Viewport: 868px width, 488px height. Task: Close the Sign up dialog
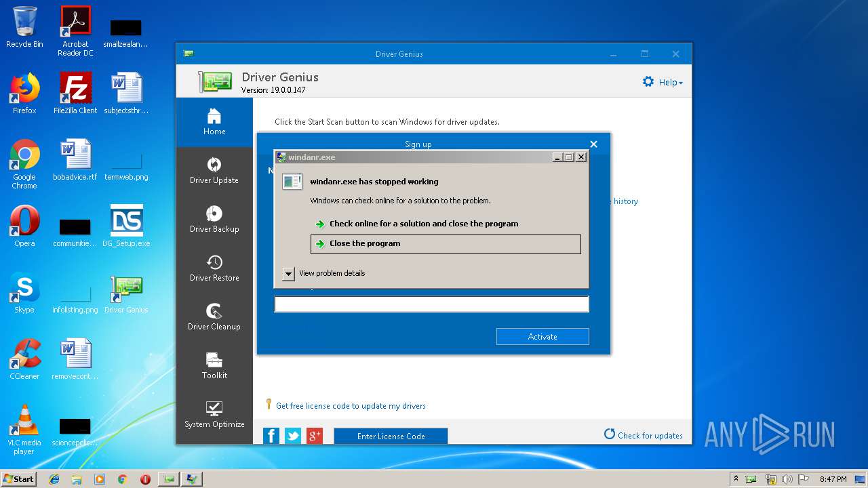point(594,144)
